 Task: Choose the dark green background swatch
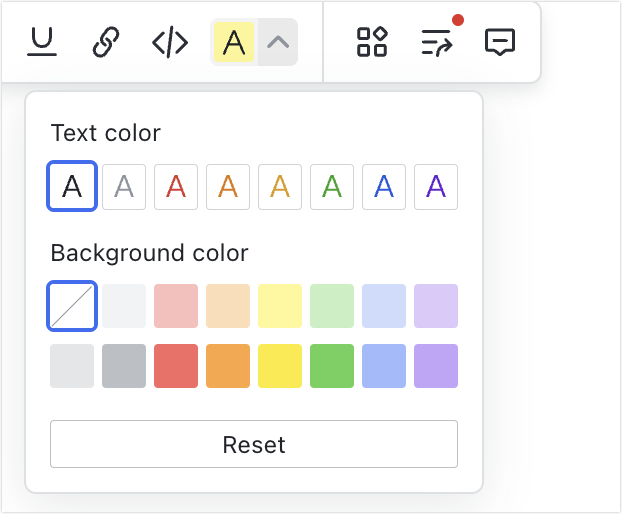[332, 366]
